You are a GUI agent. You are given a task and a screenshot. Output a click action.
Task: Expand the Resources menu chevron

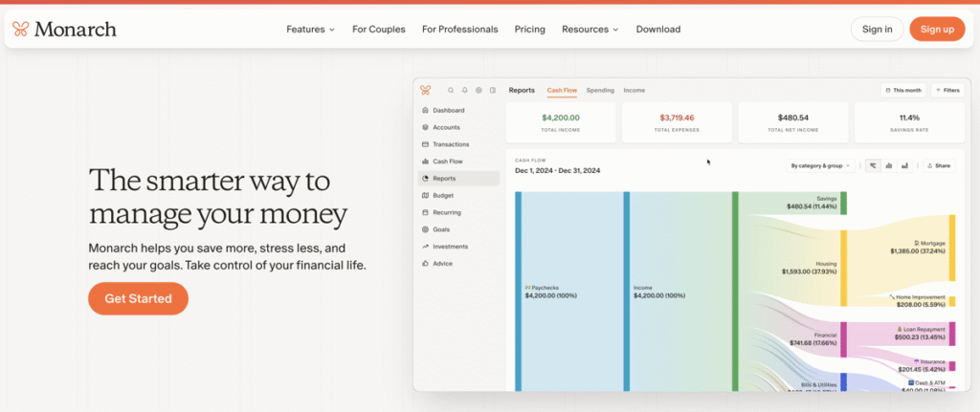(615, 30)
